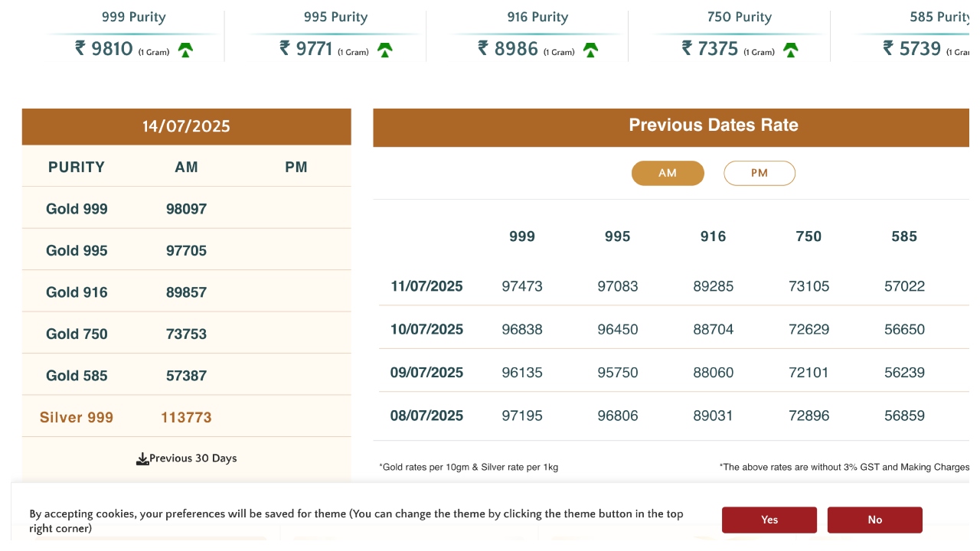This screenshot has width=980, height=551.
Task: Select the 11/07/2025 date row
Action: (426, 286)
